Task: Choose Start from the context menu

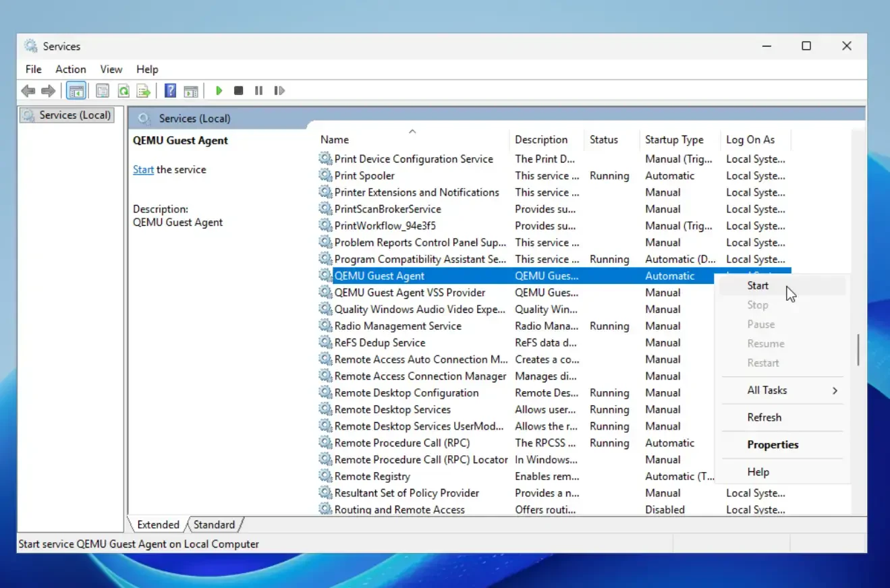Action: [758, 286]
